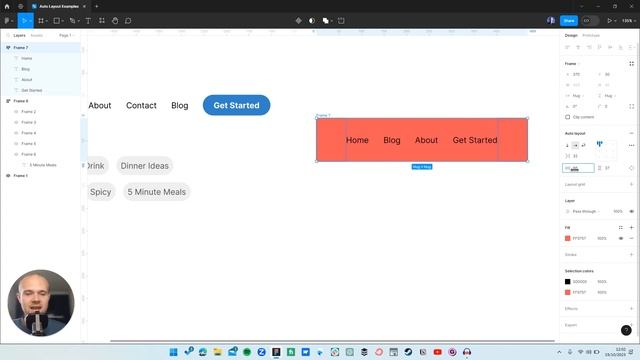The height and width of the screenshot is (360, 640).
Task: Switch to the Design tab
Action: click(x=571, y=36)
